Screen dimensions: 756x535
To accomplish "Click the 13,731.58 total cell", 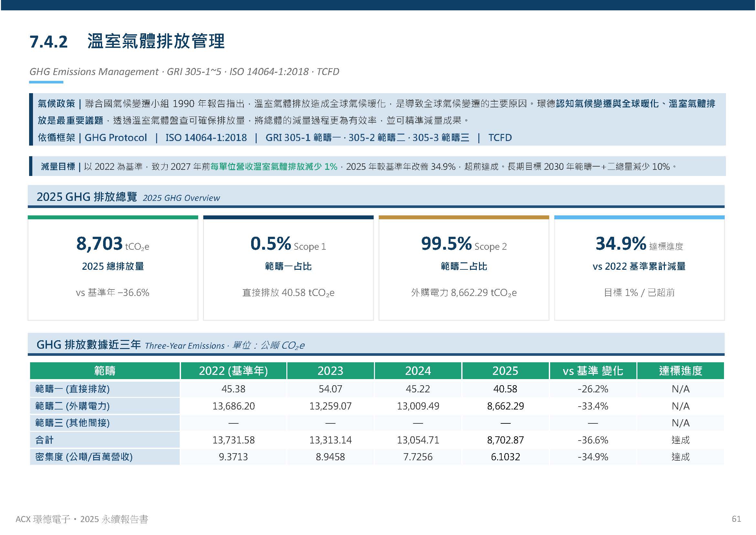I will (x=233, y=440).
